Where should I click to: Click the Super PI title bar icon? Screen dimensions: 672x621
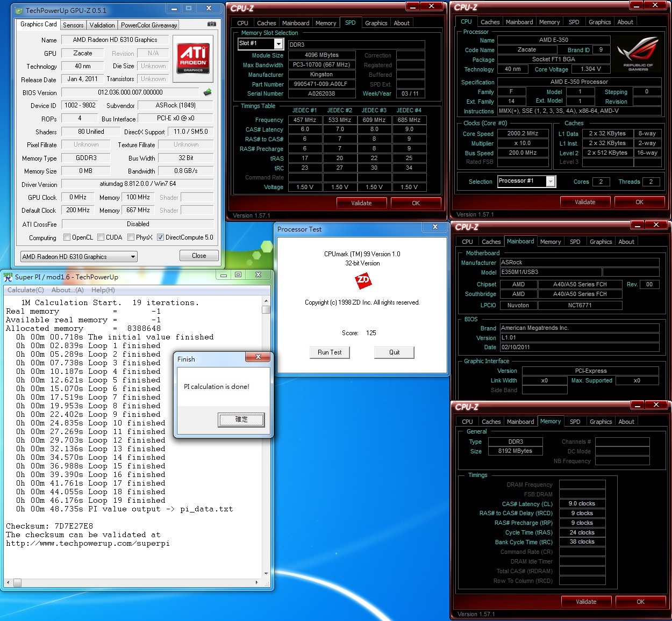click(8, 277)
